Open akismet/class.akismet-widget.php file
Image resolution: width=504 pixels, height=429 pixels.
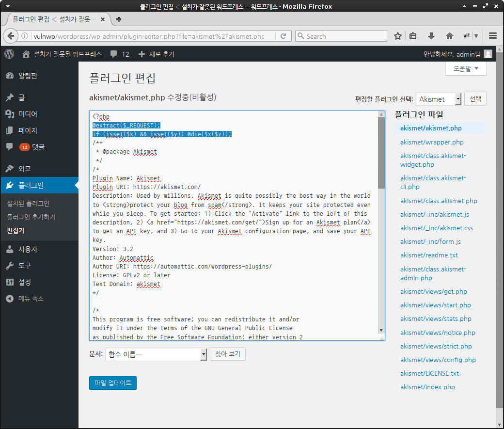tap(433, 160)
